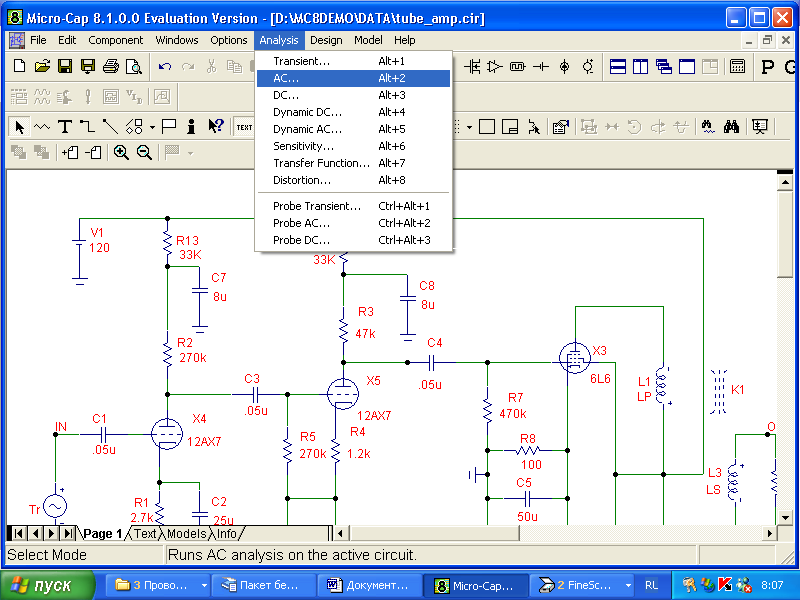Place a pulse source component
The width and height of the screenshot is (800, 600).
517,66
